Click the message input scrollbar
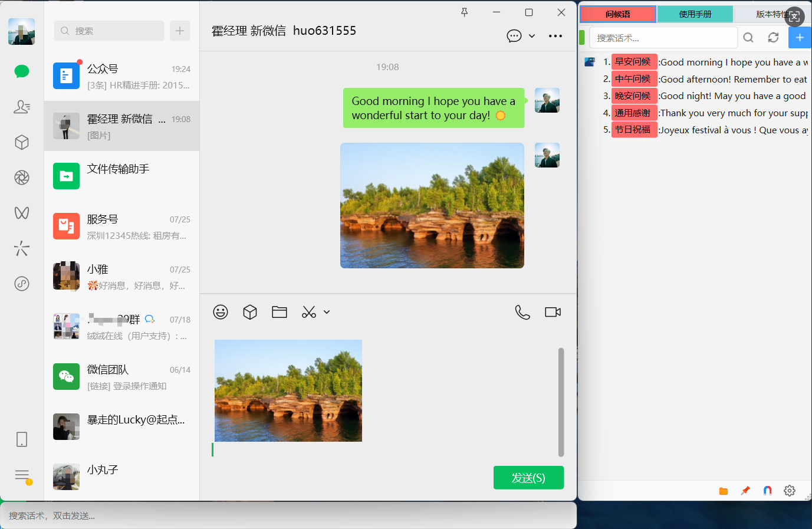The height and width of the screenshot is (529, 812). [x=561, y=402]
